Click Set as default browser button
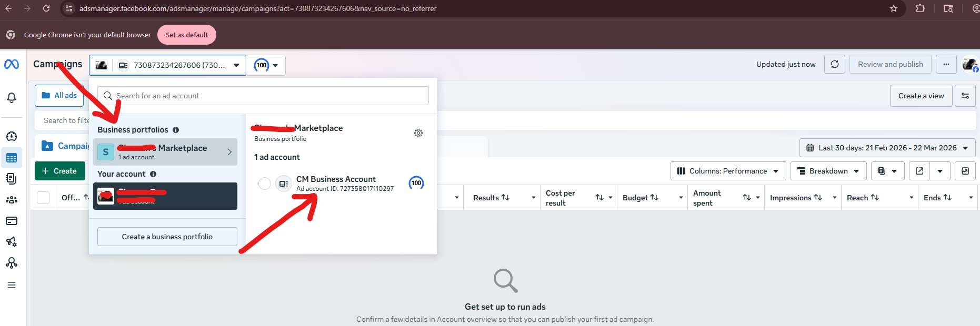 click(186, 35)
